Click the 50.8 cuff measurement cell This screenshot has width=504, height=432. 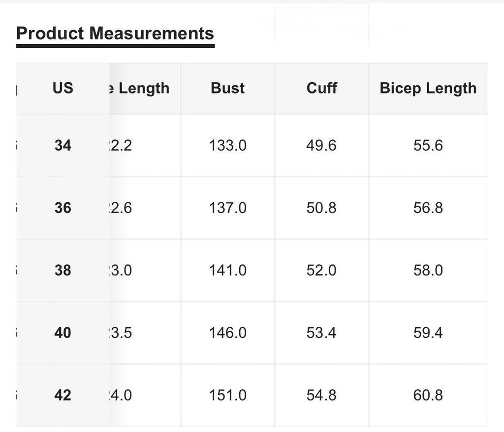tap(321, 208)
